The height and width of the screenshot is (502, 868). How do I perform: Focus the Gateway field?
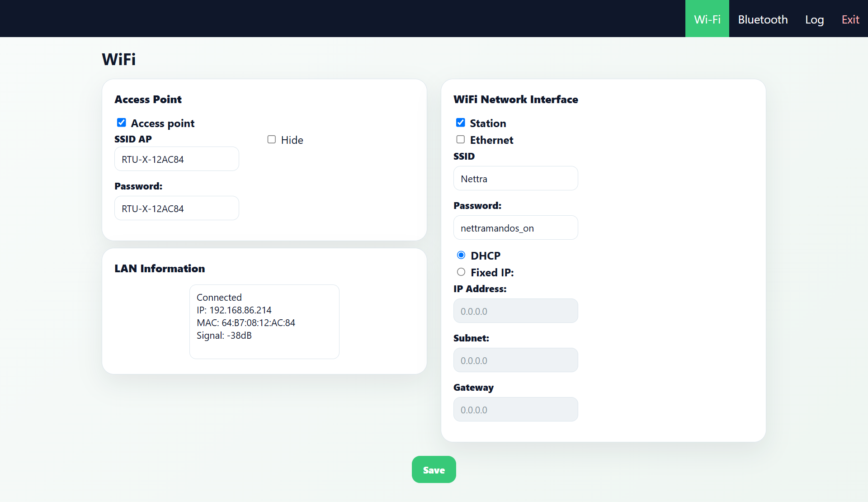pos(516,409)
